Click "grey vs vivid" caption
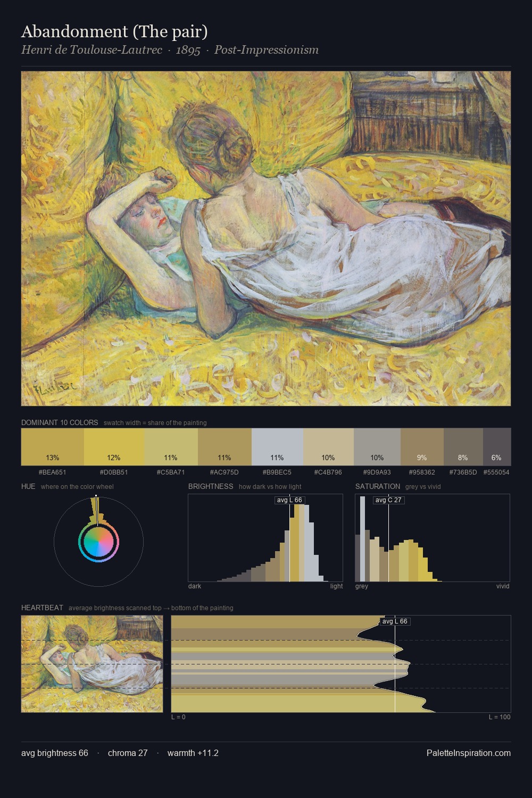The image size is (532, 798). 423,487
